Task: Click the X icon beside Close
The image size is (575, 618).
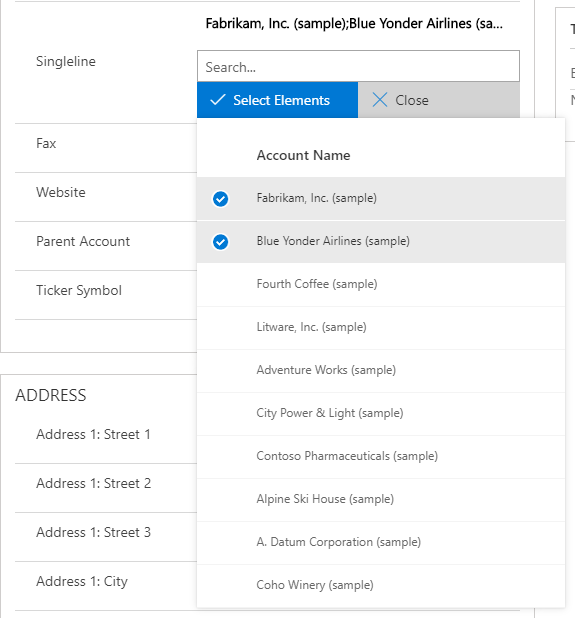Action: 380,100
